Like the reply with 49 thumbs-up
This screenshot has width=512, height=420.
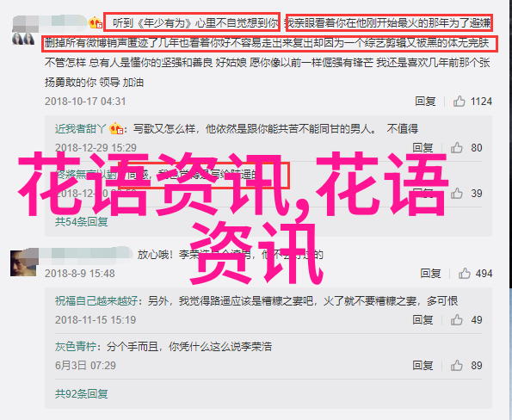pyautogui.click(x=456, y=320)
